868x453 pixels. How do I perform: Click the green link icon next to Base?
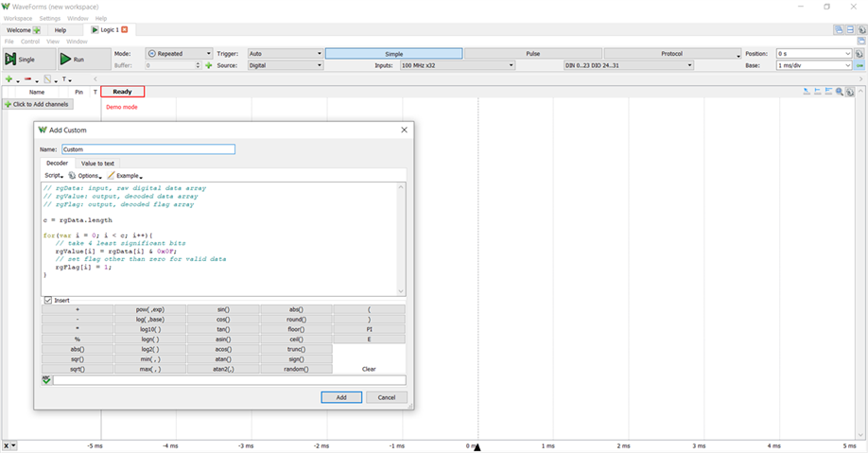pos(859,65)
